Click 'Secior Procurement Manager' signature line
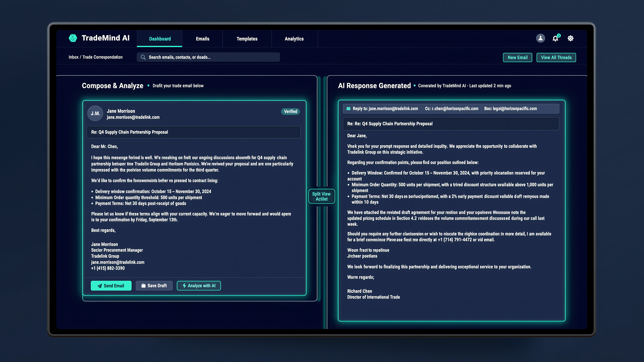This screenshot has height=362, width=644. [117, 250]
